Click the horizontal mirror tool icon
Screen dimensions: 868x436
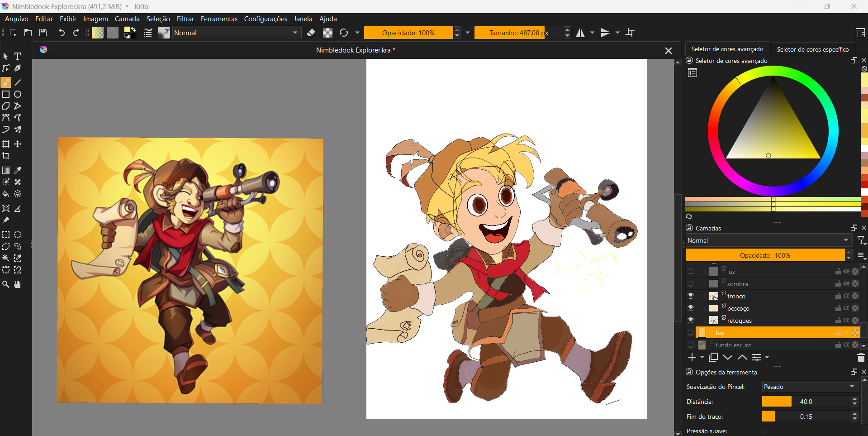coord(580,33)
